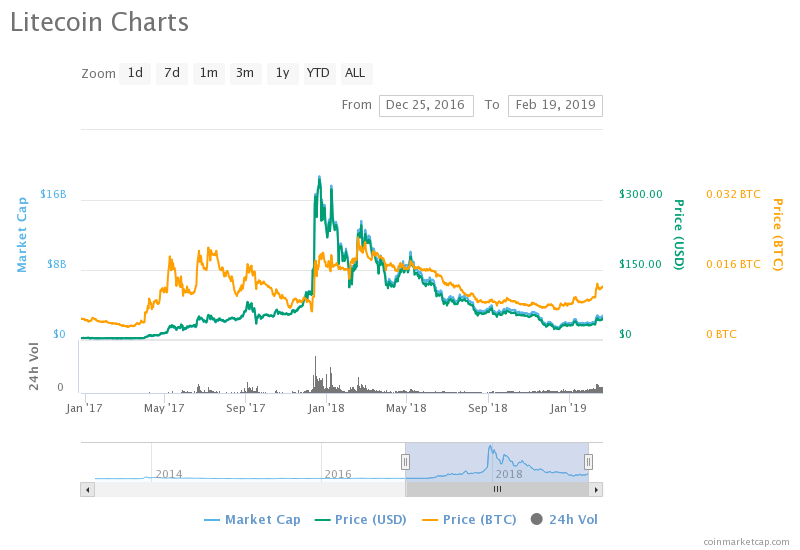Click the Jan '18 x-axis label
The image size is (800, 550).
click(x=326, y=408)
